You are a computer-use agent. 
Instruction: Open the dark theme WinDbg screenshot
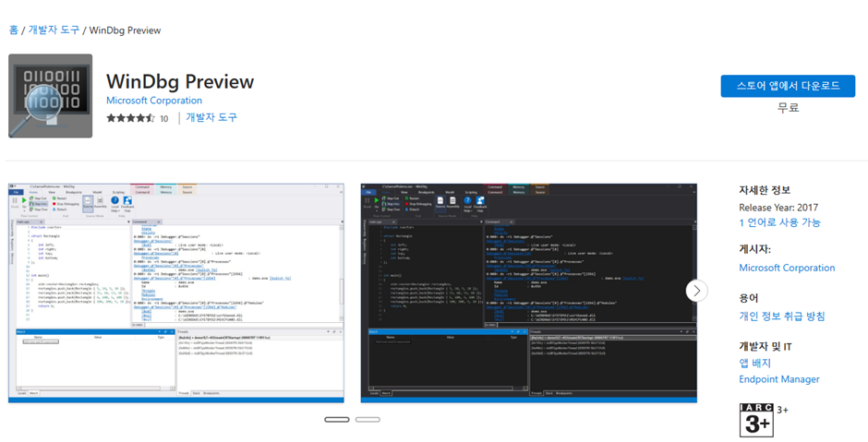point(529,293)
